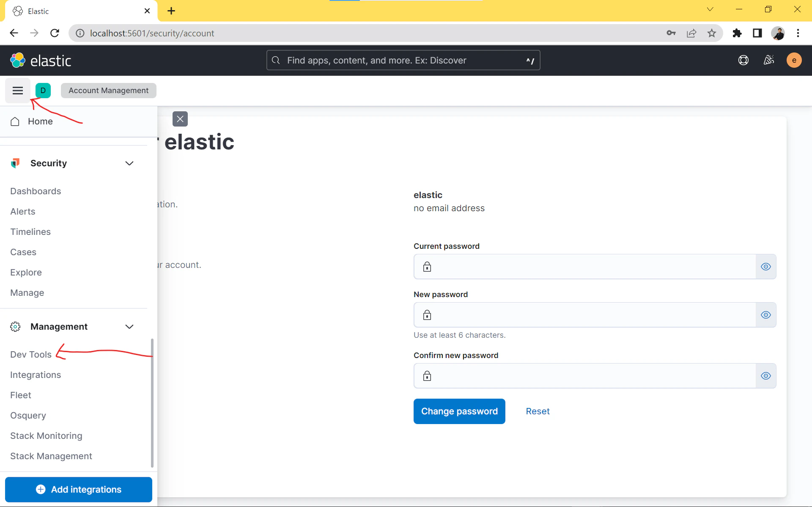Bookmark this page with star icon

click(x=712, y=33)
